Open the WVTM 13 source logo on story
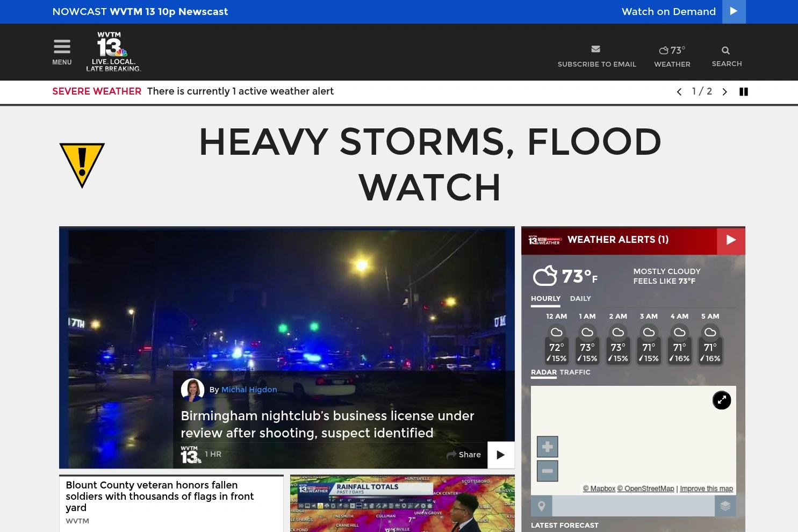 191,455
